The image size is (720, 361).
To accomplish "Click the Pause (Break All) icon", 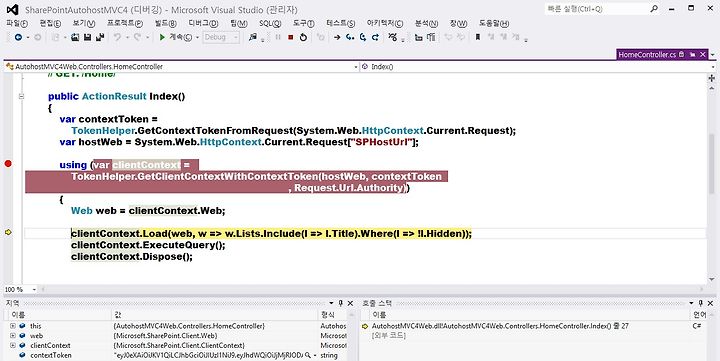I will (278, 38).
